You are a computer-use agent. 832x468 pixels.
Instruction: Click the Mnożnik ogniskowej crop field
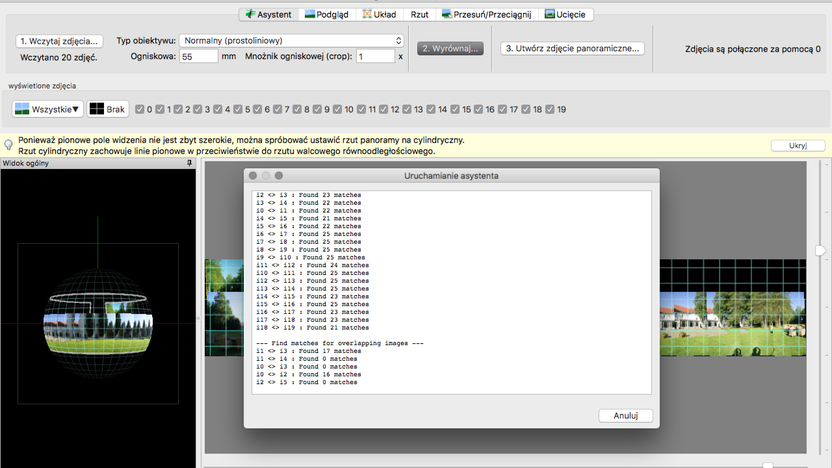[375, 56]
